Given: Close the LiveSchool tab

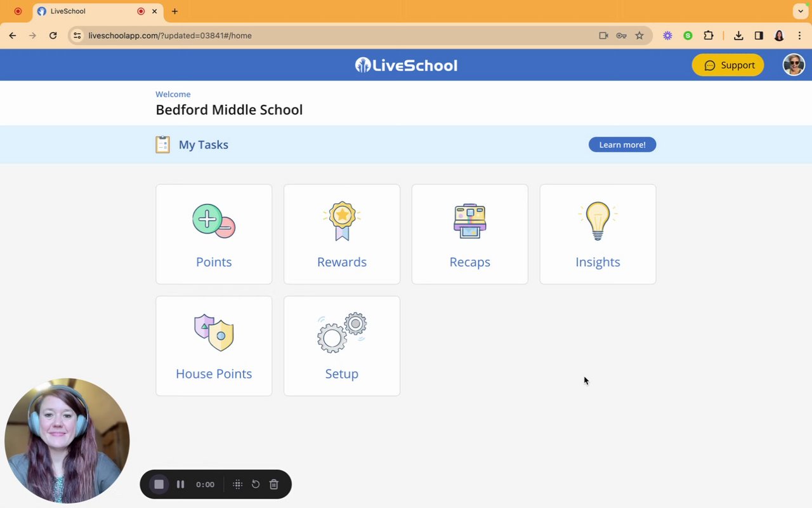Looking at the screenshot, I should [154, 11].
